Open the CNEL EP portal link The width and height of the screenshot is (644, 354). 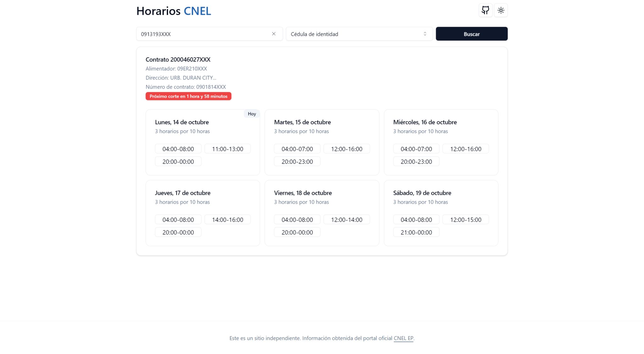tap(403, 338)
